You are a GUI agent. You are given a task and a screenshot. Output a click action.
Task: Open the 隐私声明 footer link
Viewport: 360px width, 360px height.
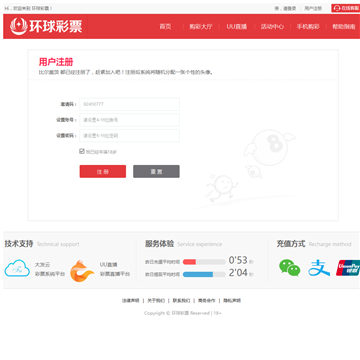[232, 301]
